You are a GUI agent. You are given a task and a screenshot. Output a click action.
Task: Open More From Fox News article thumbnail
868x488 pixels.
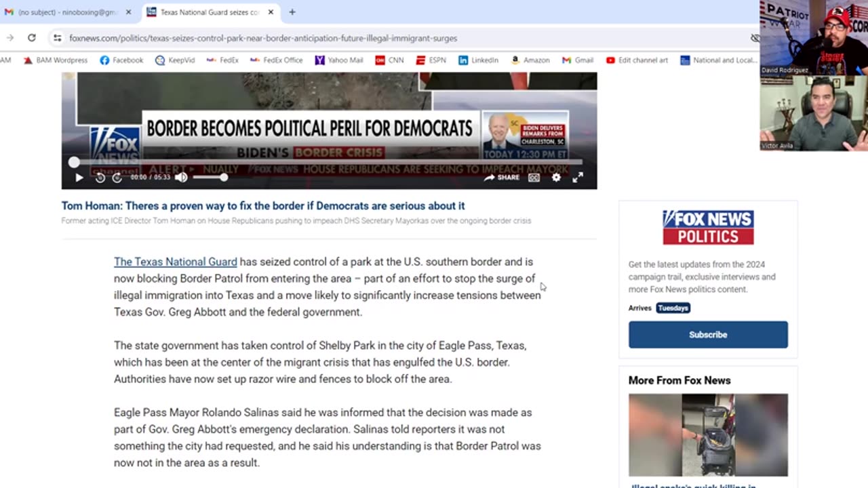pos(708,435)
